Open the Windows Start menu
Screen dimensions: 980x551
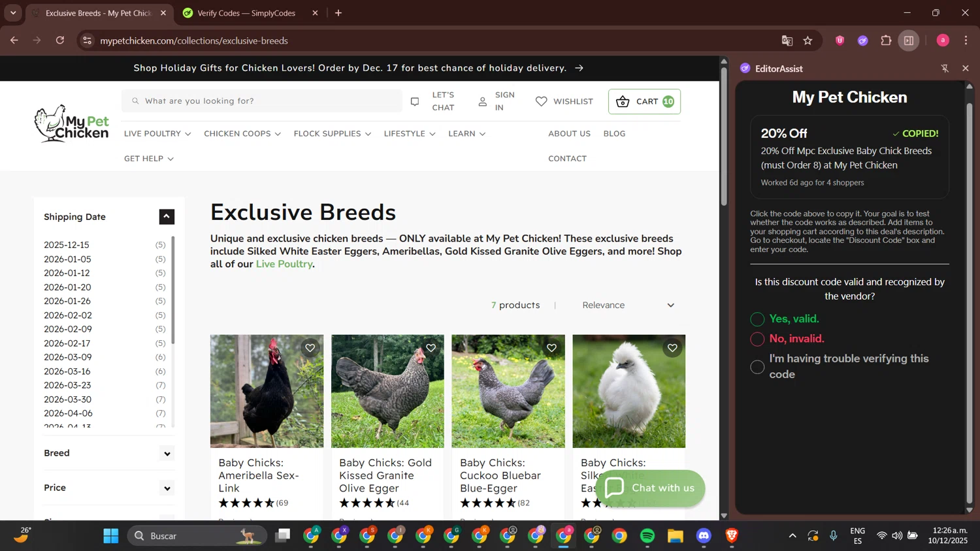coord(111,536)
